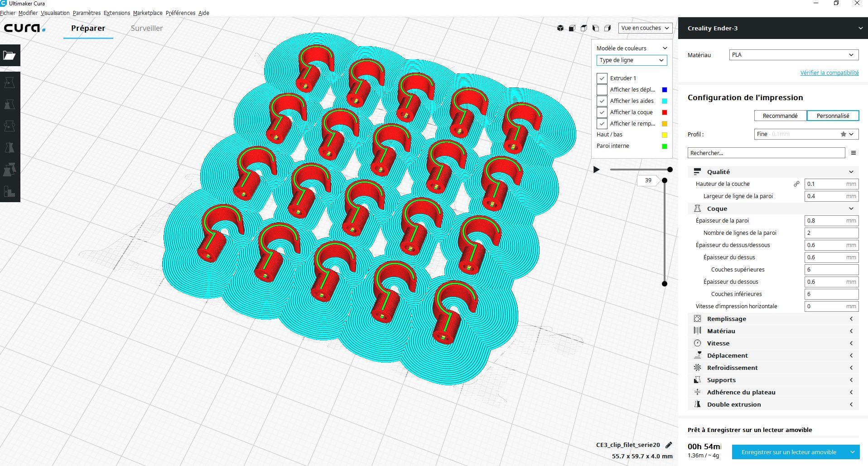Collapse the Coque section
The width and height of the screenshot is (868, 466).
851,209
